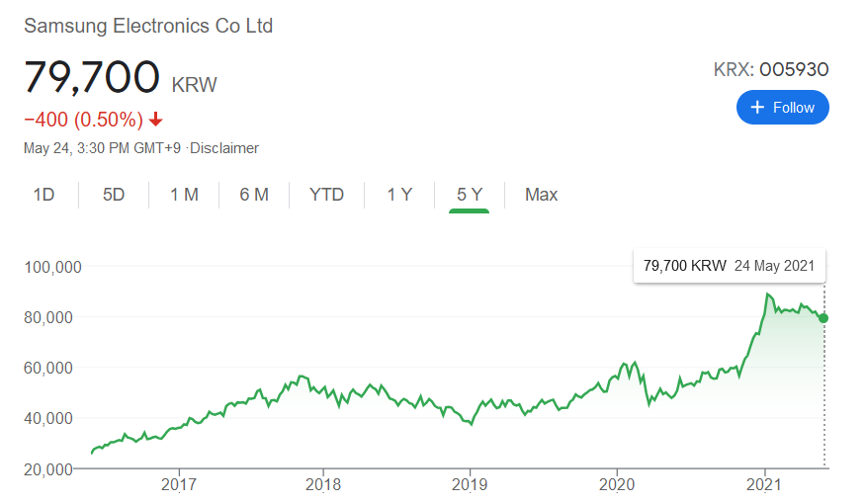Click the −400 (0.50%) change value
The width and height of the screenshot is (866, 504).
83,120
